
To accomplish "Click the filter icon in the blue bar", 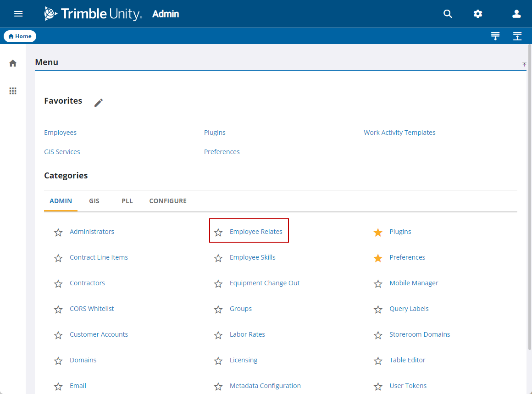I will pos(495,36).
